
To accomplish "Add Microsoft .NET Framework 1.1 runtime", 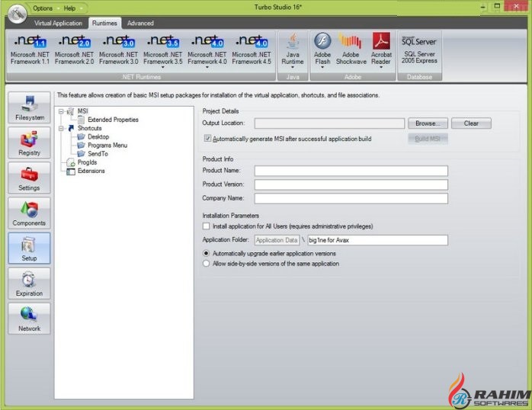I will [30, 50].
